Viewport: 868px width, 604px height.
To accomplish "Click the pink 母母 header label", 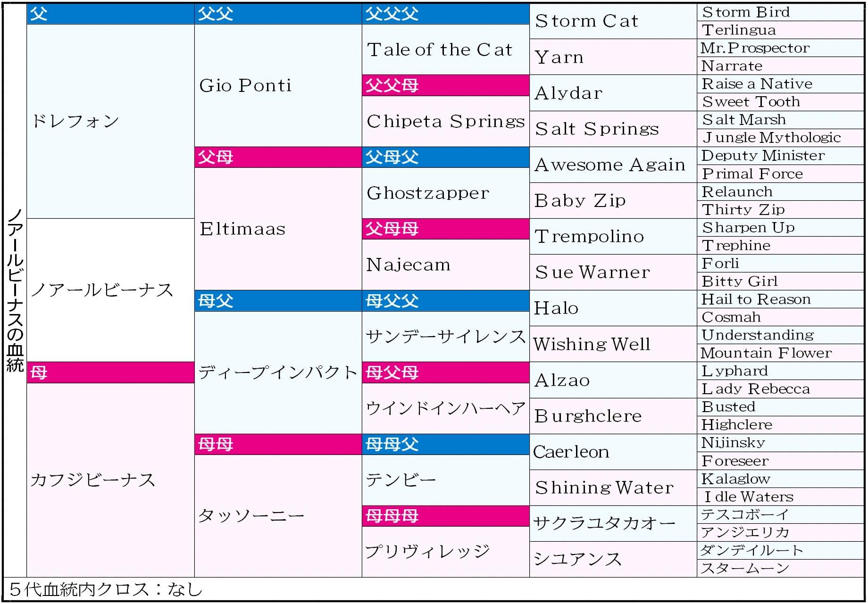I will pyautogui.click(x=216, y=444).
